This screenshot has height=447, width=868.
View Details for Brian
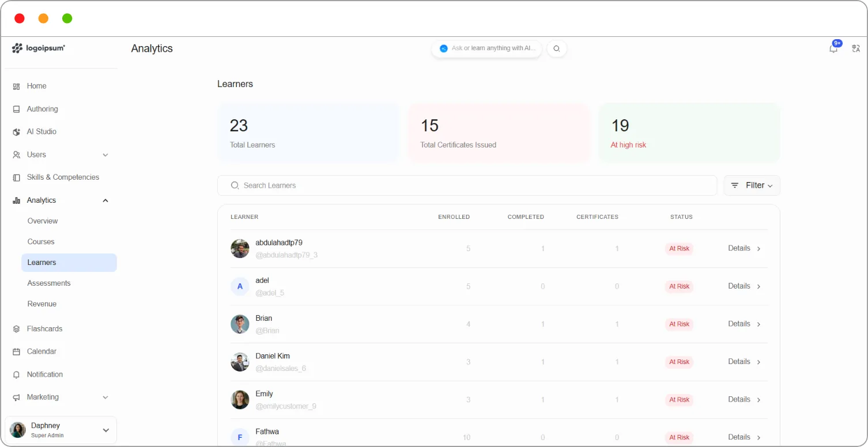(x=745, y=324)
